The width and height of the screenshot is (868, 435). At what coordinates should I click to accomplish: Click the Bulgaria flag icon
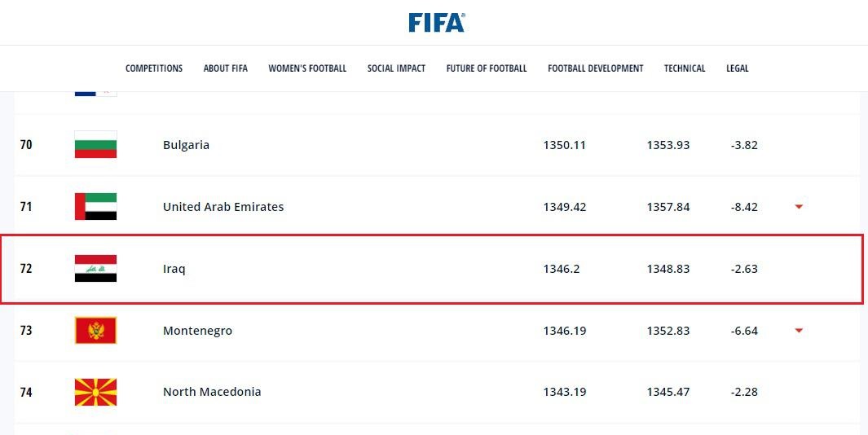click(x=96, y=144)
